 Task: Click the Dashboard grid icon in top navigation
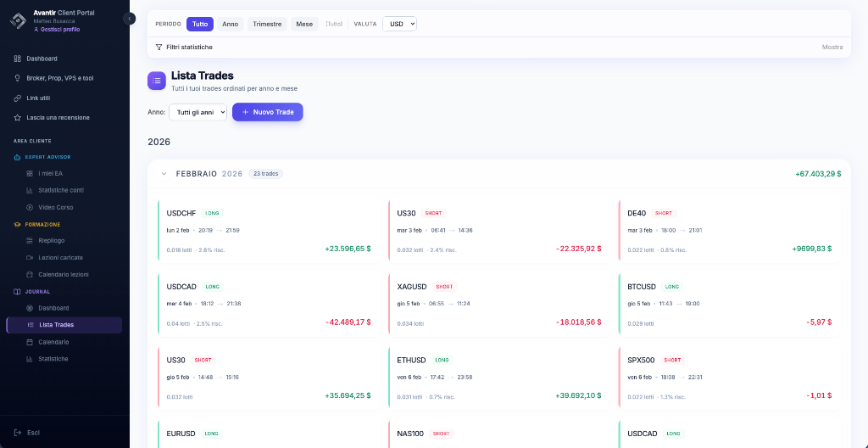(x=17, y=59)
